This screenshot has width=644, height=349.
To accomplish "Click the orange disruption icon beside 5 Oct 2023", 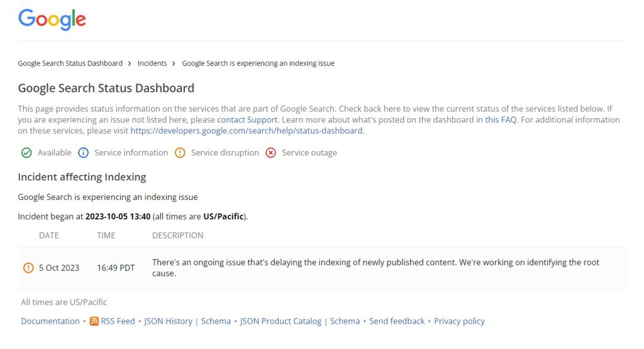I will 28,268.
